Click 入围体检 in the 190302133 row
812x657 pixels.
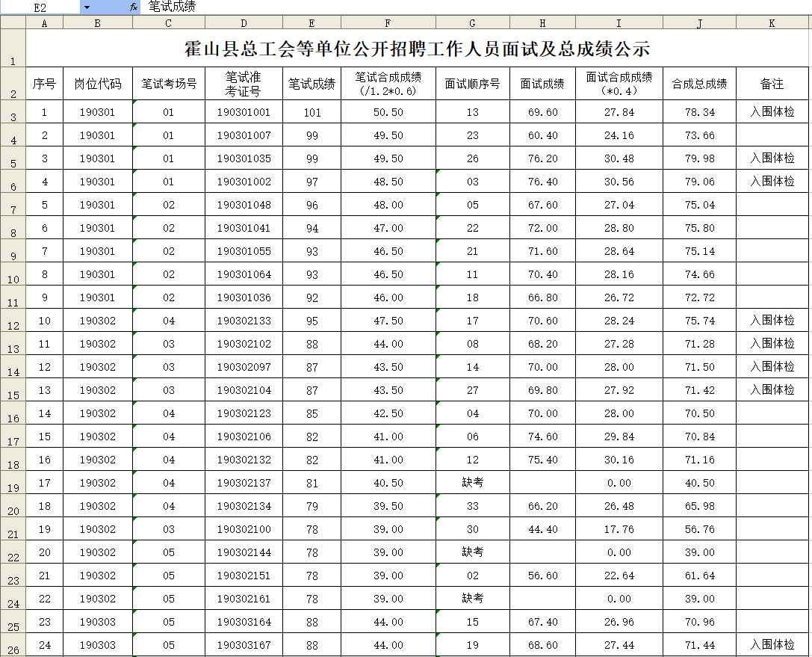coord(772,320)
